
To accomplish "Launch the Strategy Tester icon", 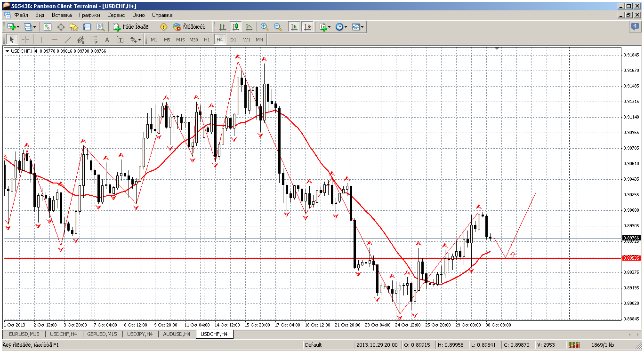I will (100, 27).
